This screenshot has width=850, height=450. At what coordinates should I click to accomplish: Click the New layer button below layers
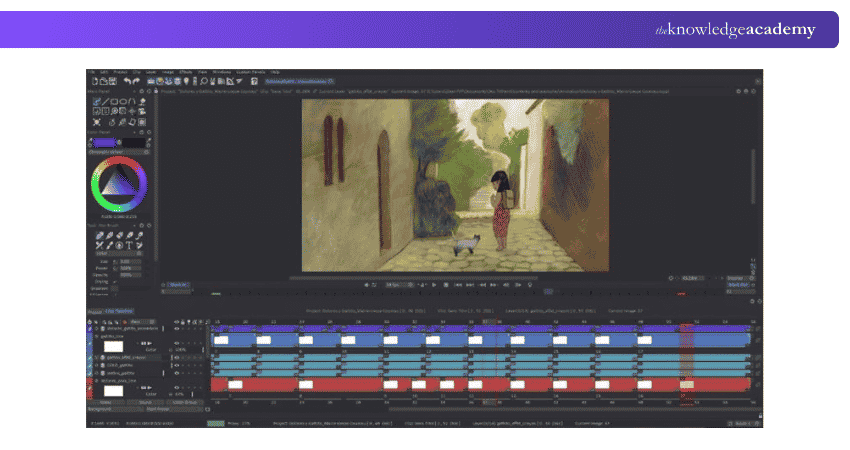[x=105, y=402]
